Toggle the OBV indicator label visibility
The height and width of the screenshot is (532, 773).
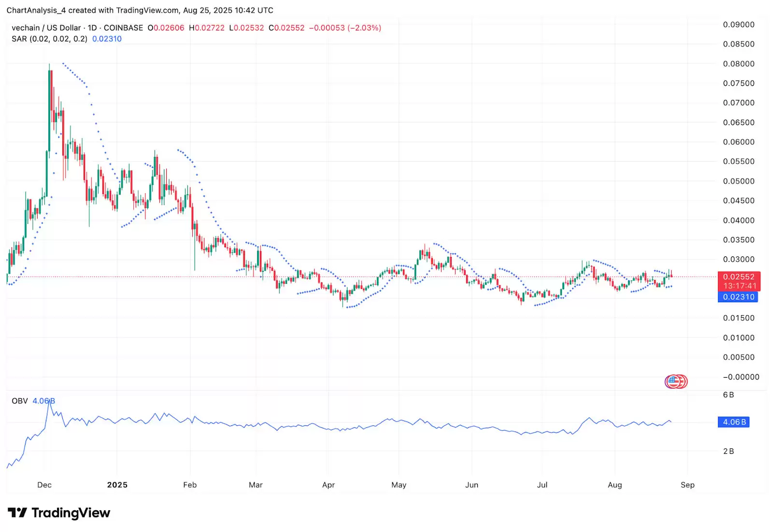(x=19, y=401)
